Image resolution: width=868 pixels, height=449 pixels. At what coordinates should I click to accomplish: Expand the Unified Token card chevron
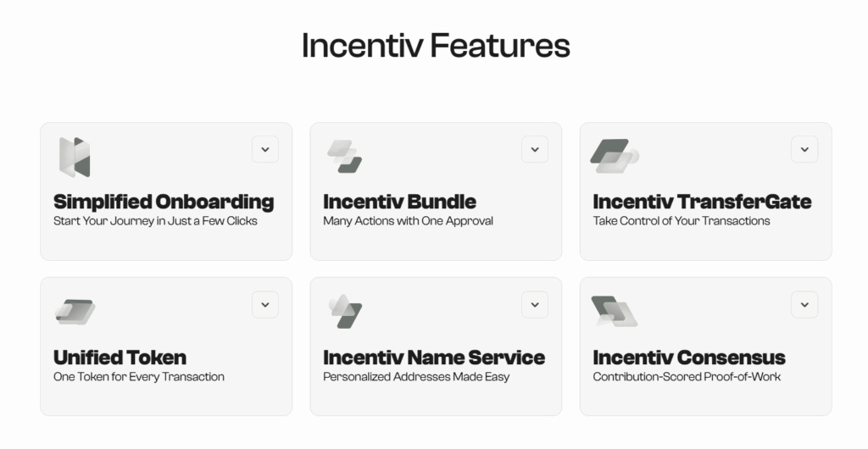click(265, 305)
